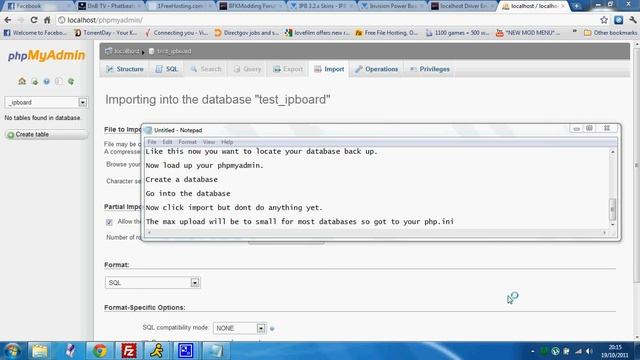640x360 pixels.
Task: Open the SQL compatibility mode dropdown
Action: click(240, 328)
